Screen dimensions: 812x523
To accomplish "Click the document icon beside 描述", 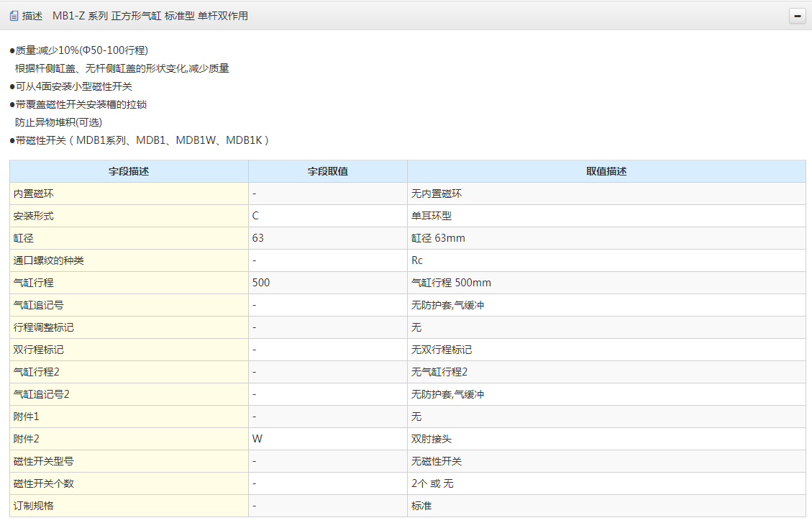I will 14,15.
